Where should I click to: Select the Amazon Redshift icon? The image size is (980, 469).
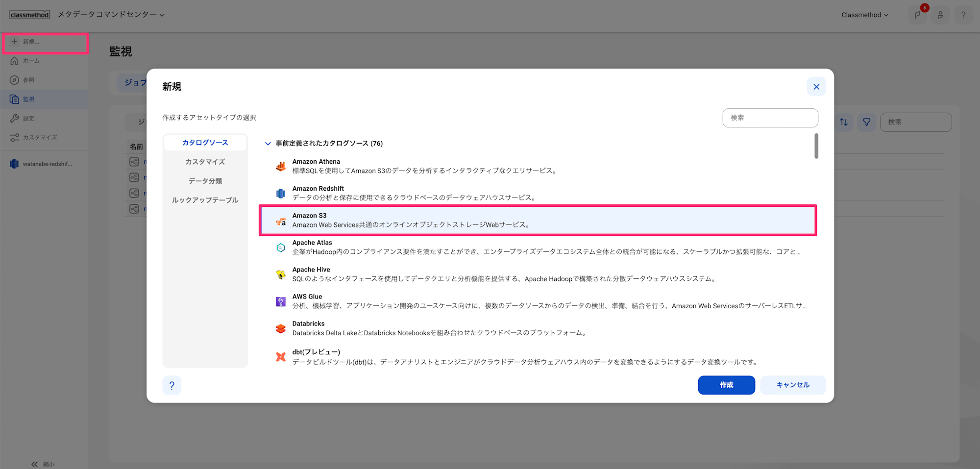point(281,194)
